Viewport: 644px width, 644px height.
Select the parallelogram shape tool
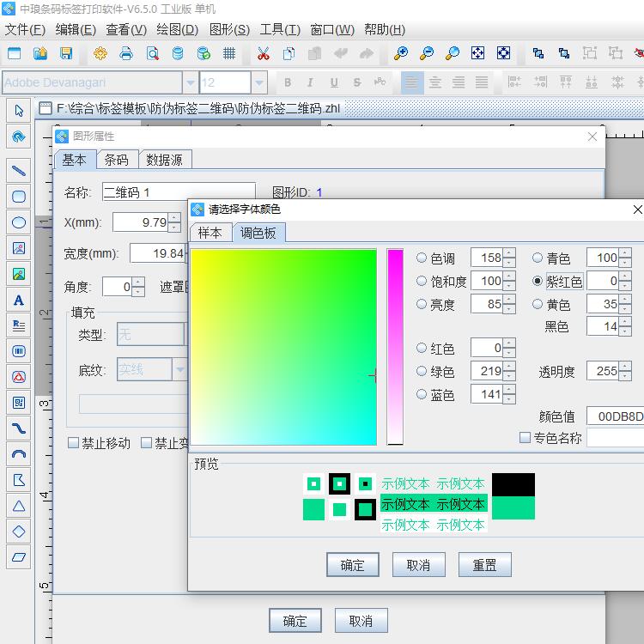[19, 557]
